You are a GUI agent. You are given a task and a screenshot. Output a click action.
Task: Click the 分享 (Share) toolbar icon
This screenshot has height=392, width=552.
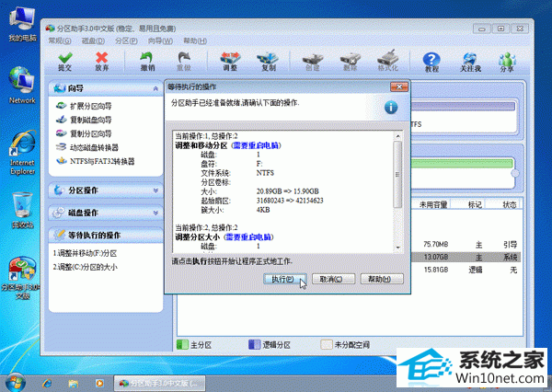[x=507, y=62]
